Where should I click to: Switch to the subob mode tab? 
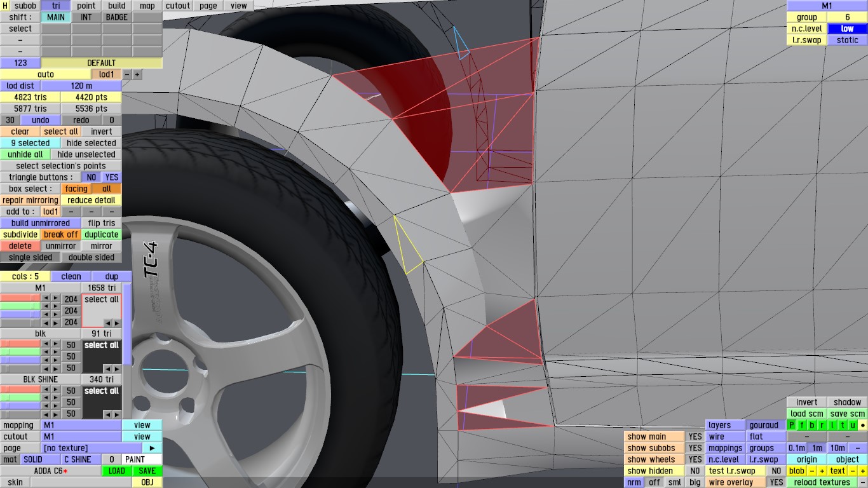coord(25,6)
